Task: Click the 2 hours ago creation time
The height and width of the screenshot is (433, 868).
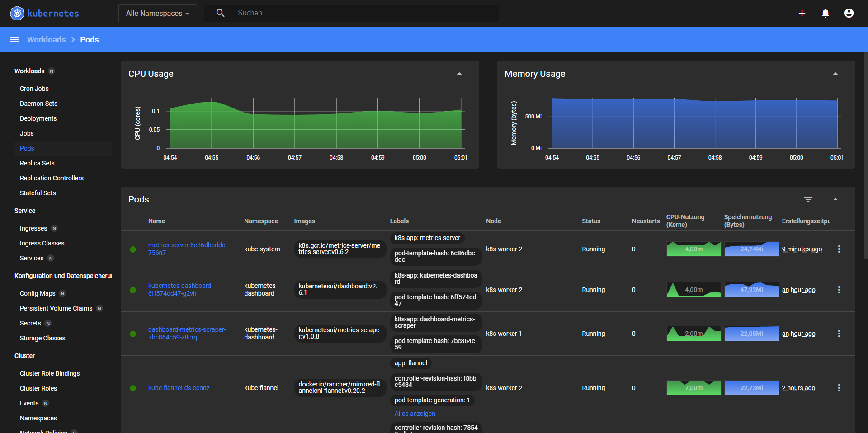Action: pos(799,388)
